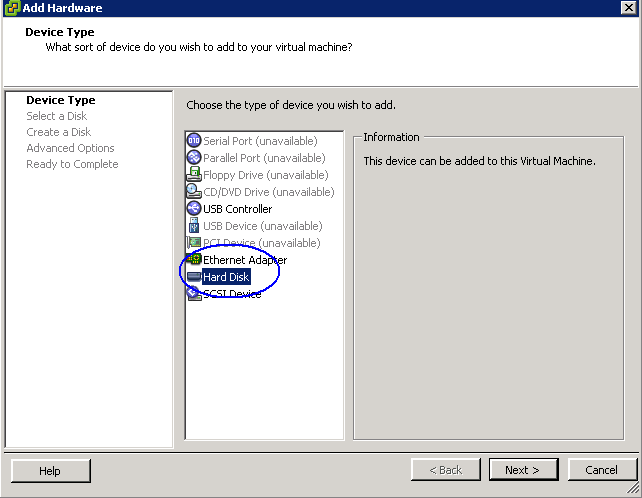This screenshot has height=498, width=642.
Task: Cancel the Add Hardware wizard
Action: [602, 469]
